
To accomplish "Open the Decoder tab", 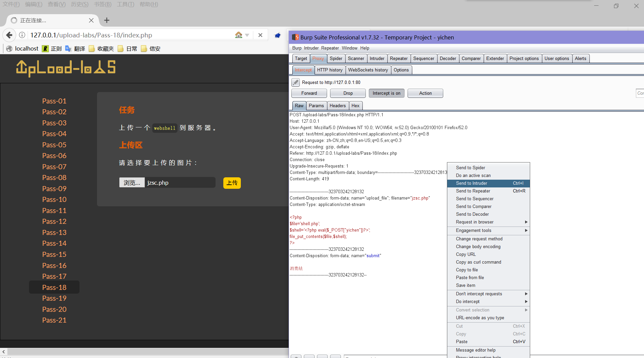I will click(448, 58).
